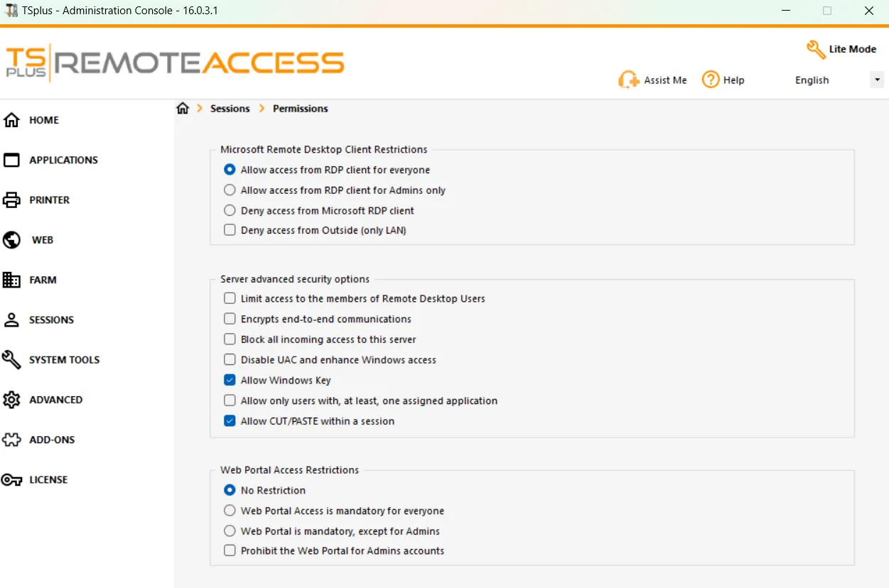Open the Add-ons puzzle icon
Image resolution: width=889 pixels, height=588 pixels.
(11, 440)
